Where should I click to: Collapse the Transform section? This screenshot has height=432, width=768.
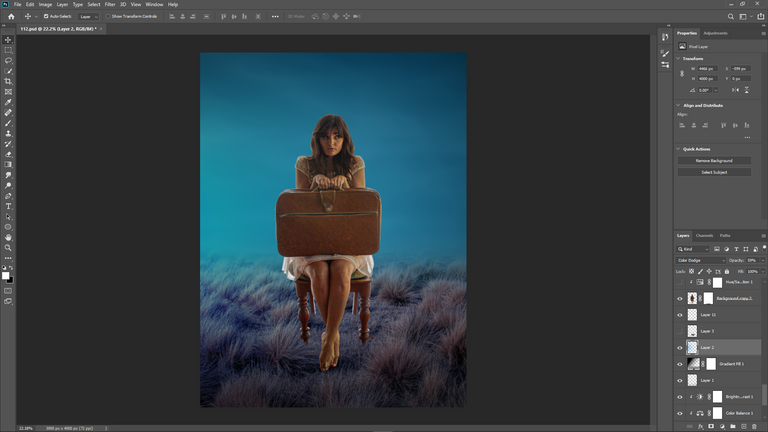point(678,58)
